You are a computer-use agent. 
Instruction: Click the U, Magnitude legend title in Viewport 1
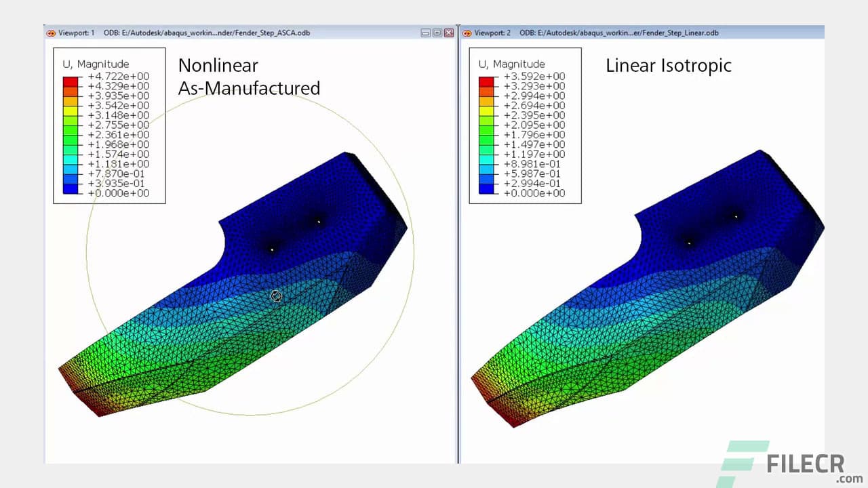95,64
